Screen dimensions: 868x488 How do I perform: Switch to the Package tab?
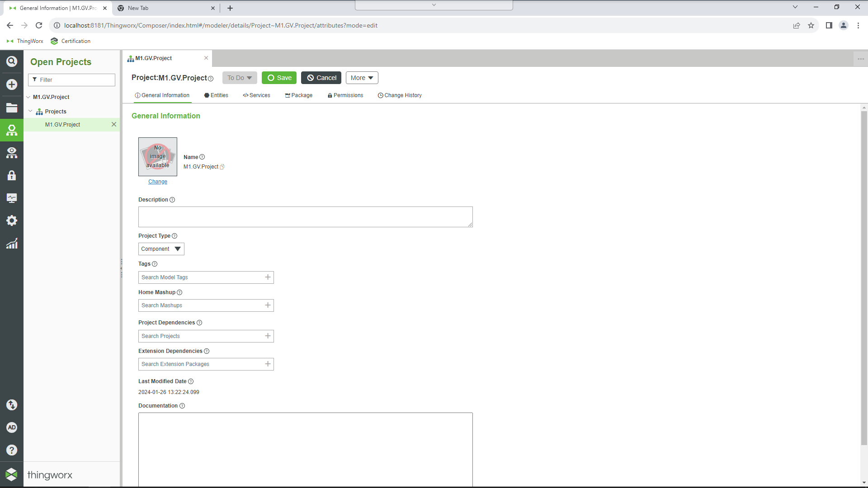pos(299,95)
